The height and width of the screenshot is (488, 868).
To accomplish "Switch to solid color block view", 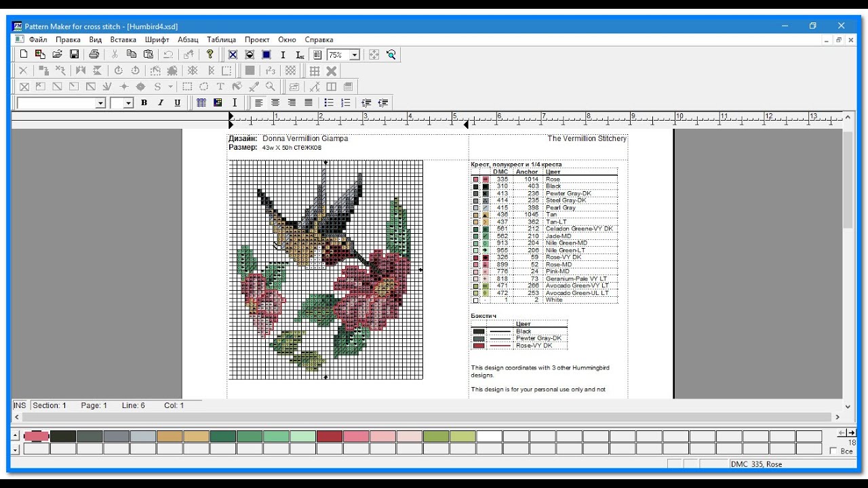I will (267, 55).
